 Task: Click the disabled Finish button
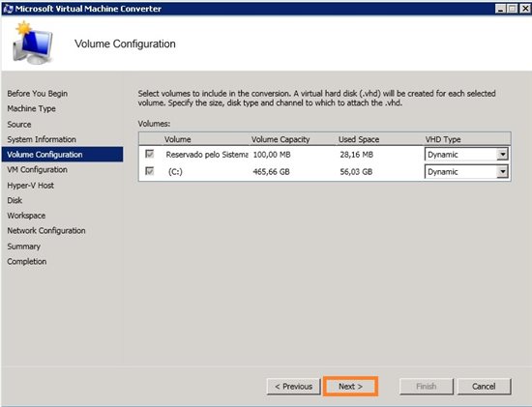click(427, 387)
